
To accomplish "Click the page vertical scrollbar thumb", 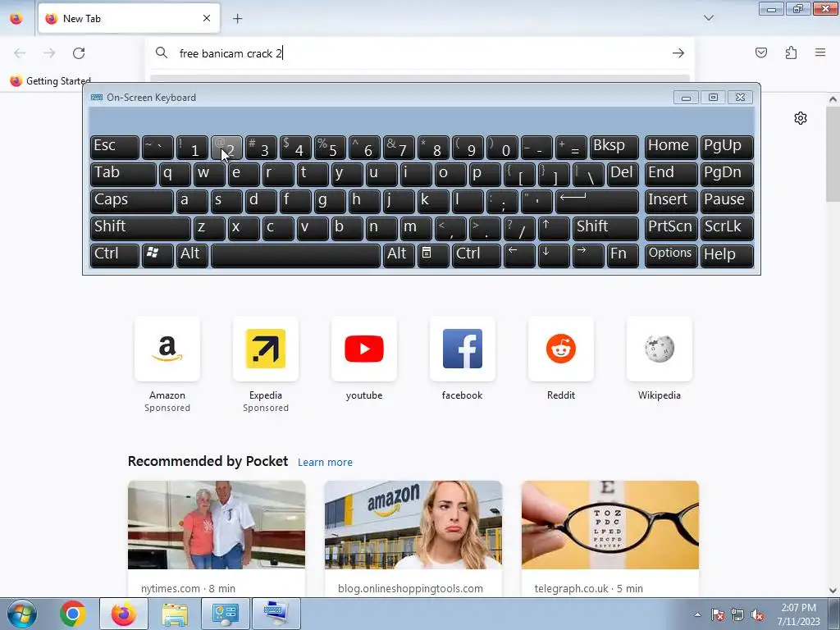I will tap(833, 155).
